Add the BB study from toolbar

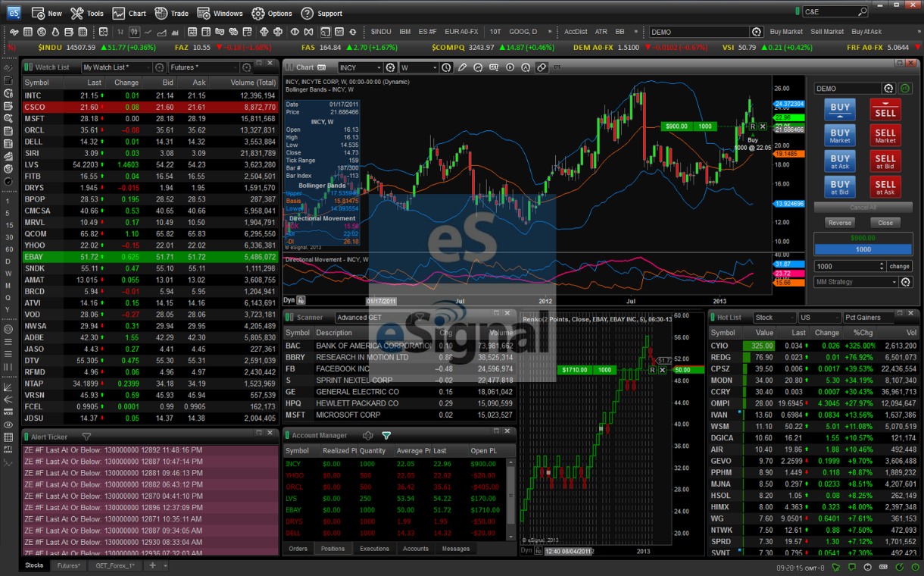pos(620,32)
